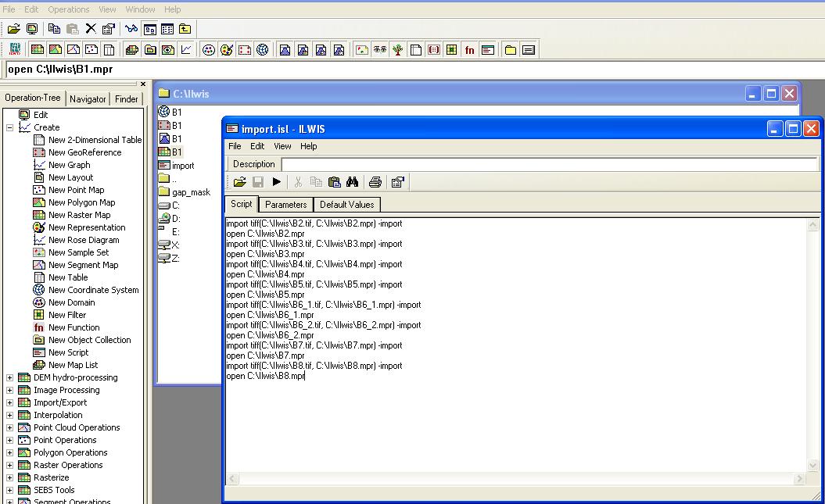
Task: Expand the Image Processing node
Action: tap(9, 390)
